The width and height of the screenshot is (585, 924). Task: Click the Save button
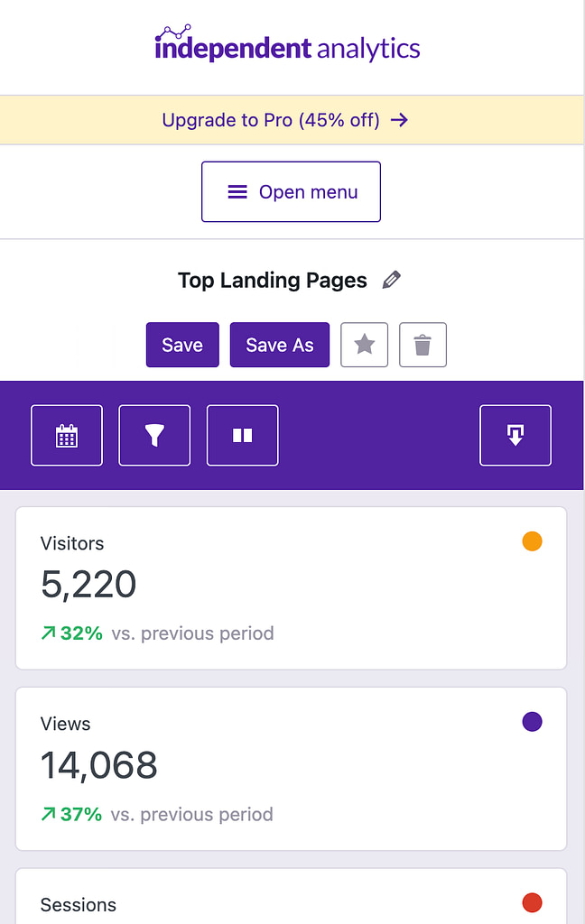182,345
